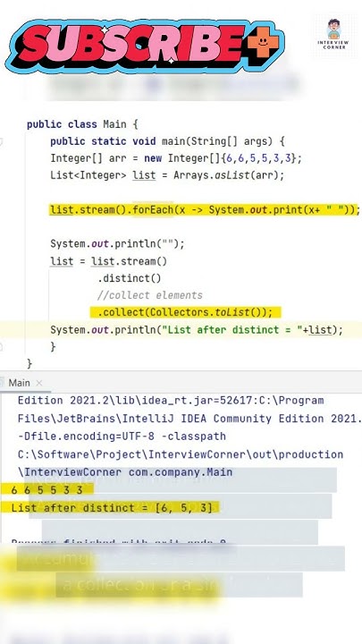Click console line starting 'C:\Software\Project\InterviewCorner'
362x644 pixels.
(x=181, y=454)
